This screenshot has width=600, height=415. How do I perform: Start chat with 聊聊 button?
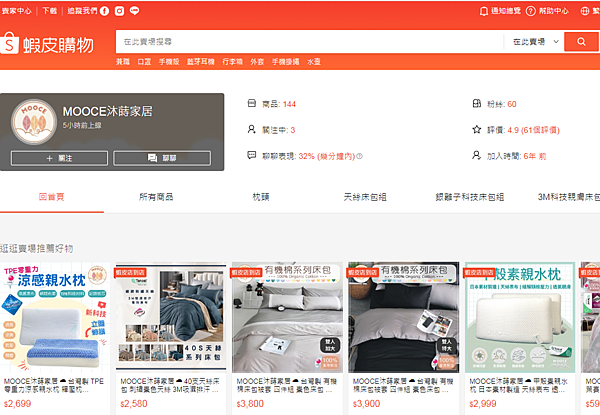tap(162, 158)
